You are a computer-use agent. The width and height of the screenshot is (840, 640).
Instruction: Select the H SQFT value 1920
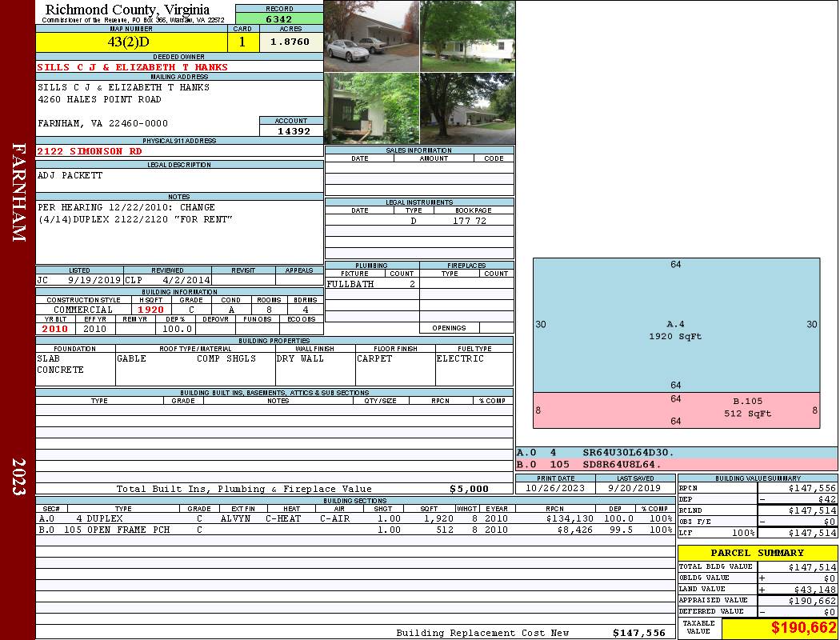click(x=150, y=310)
